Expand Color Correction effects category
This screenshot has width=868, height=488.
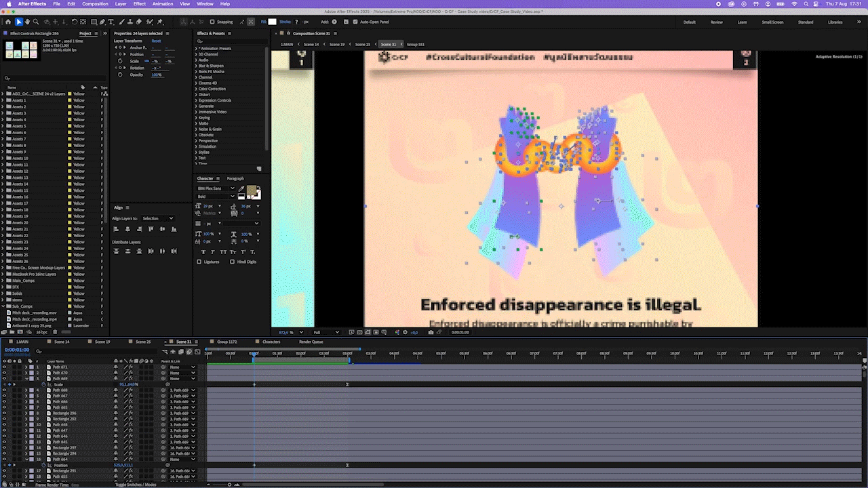coord(197,89)
